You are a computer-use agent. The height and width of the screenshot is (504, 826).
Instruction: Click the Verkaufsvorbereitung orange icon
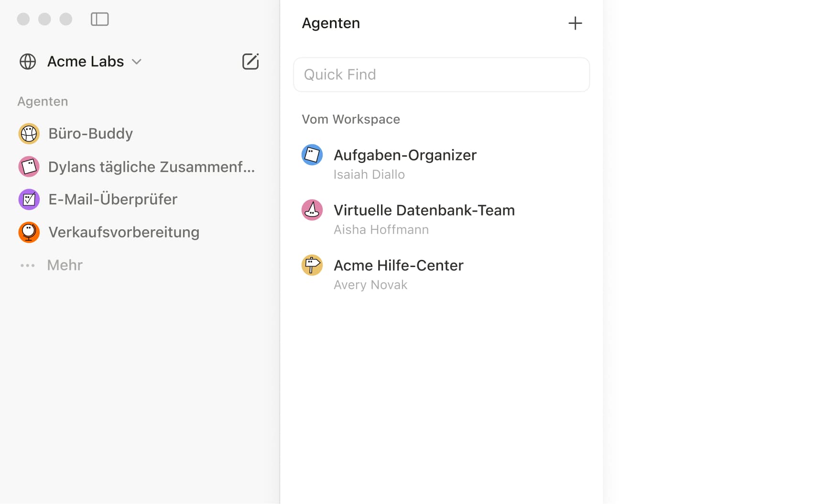tap(29, 232)
